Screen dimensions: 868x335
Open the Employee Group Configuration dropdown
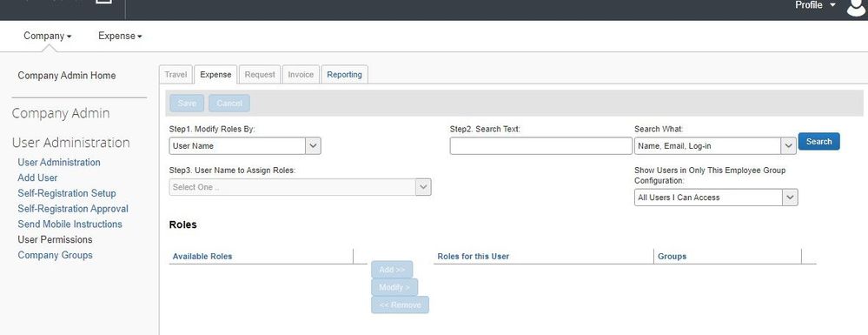tap(716, 198)
